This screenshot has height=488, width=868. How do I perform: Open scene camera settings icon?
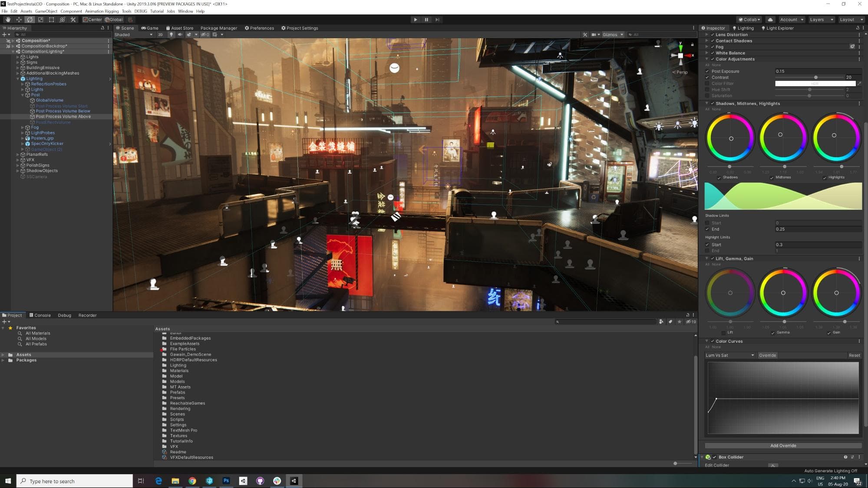594,35
